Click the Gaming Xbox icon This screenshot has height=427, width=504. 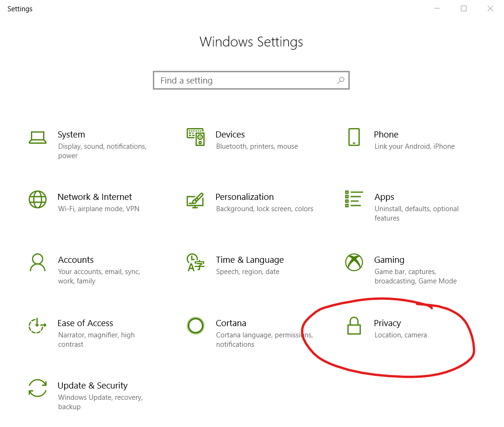click(x=354, y=262)
